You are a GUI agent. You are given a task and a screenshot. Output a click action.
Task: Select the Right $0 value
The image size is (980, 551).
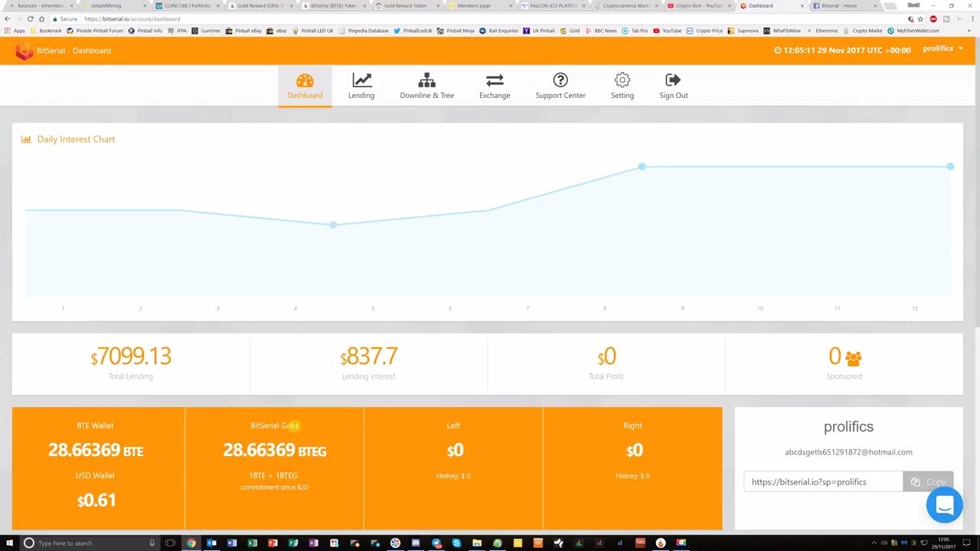(634, 450)
